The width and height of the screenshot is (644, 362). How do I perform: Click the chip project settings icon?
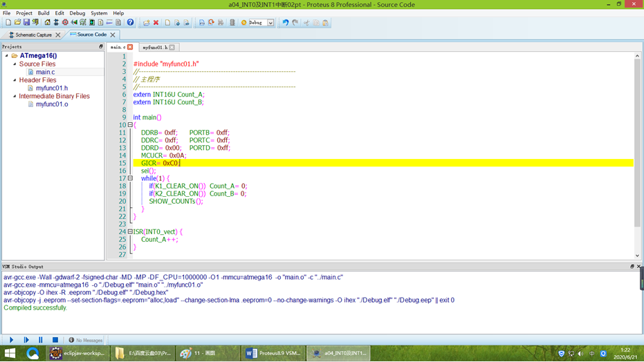[232, 23]
